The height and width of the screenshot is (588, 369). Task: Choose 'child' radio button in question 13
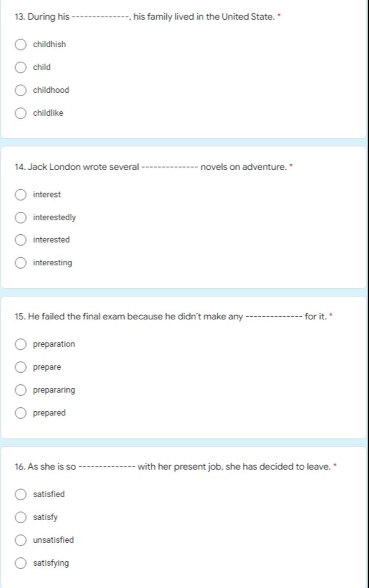21,67
